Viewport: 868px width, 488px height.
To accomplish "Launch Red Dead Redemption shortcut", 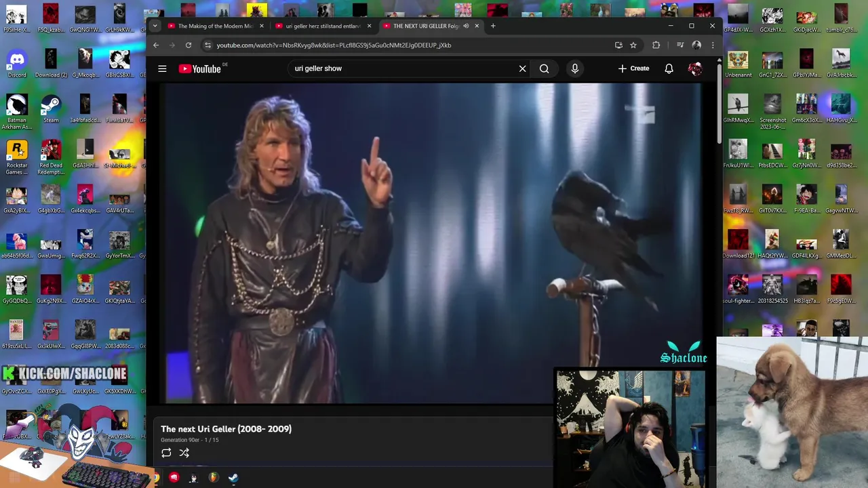I will point(51,158).
